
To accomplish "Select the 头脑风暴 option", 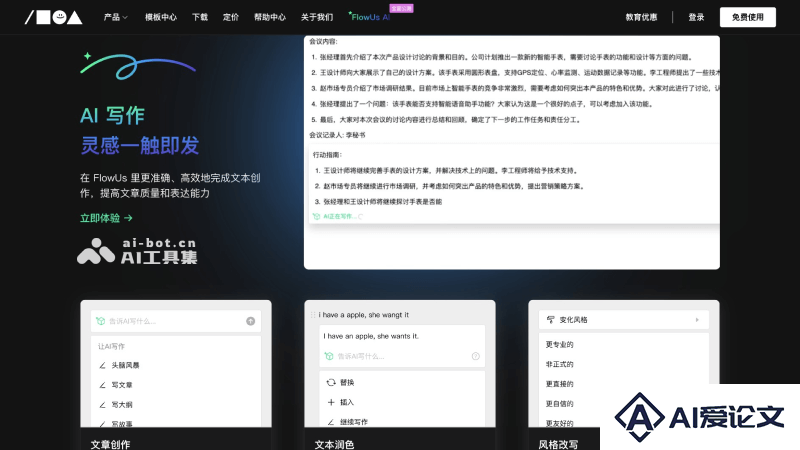I will pos(126,365).
